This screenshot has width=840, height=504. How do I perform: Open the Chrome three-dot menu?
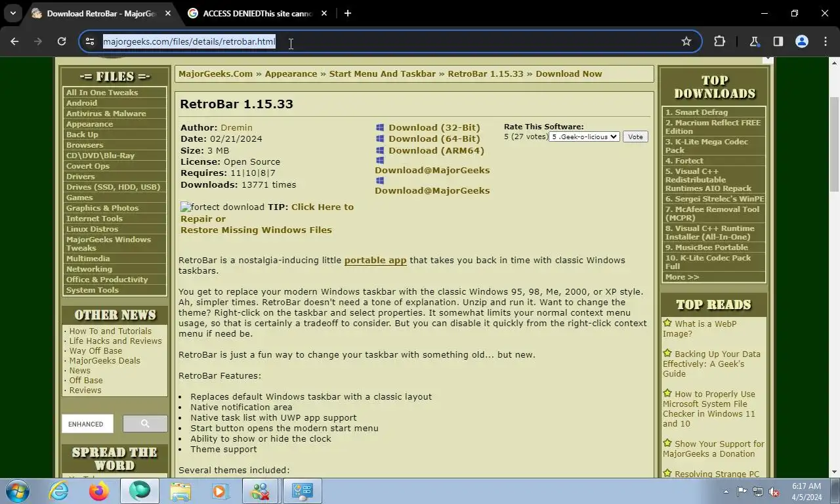(x=826, y=41)
